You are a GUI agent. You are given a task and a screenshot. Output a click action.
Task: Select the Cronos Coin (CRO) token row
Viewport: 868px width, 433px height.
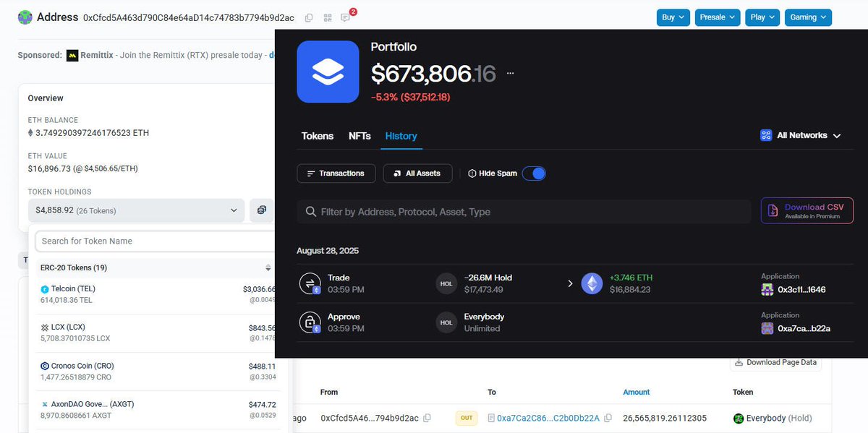158,372
